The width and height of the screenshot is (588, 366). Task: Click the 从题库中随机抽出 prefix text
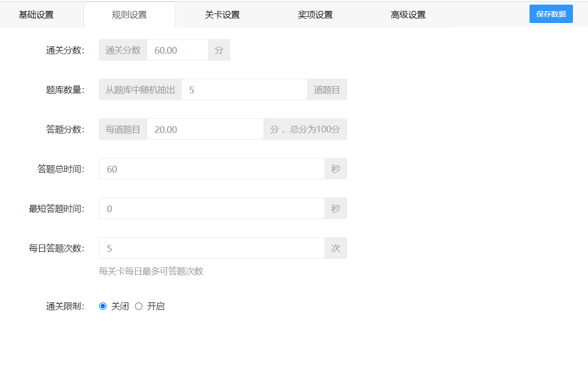click(140, 90)
